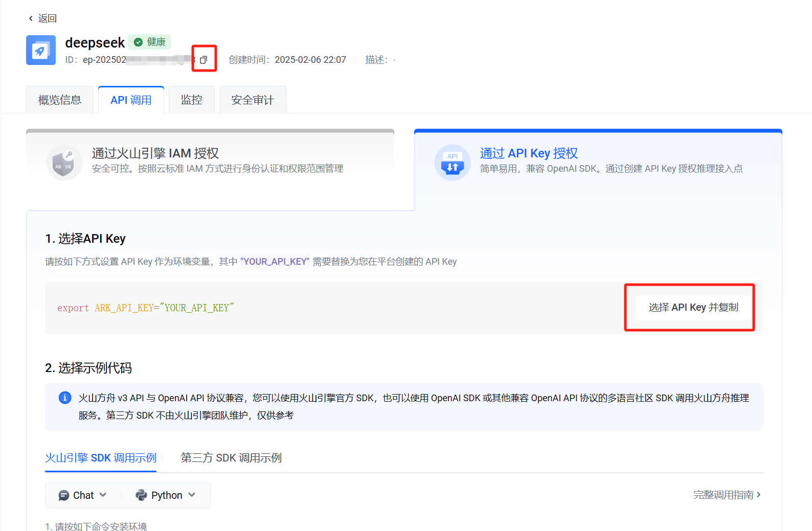Switch to 第三方 SDK 调用示例 tab

[231, 458]
